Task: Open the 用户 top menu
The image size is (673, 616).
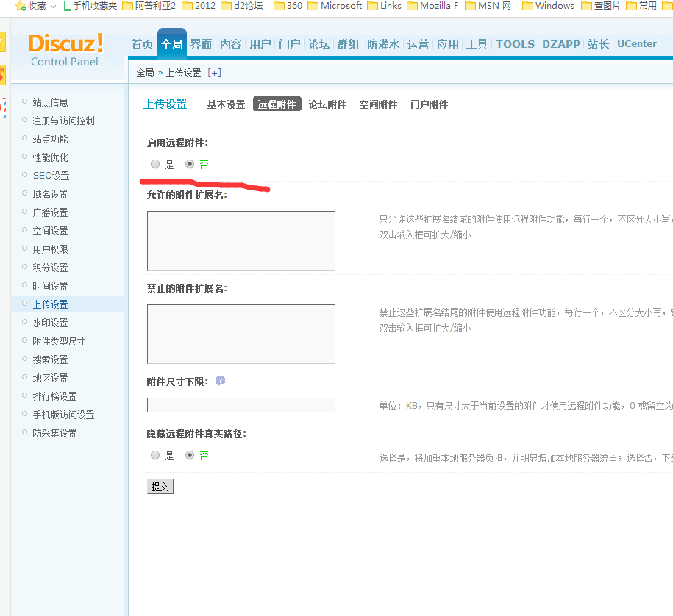Action: 260,44
